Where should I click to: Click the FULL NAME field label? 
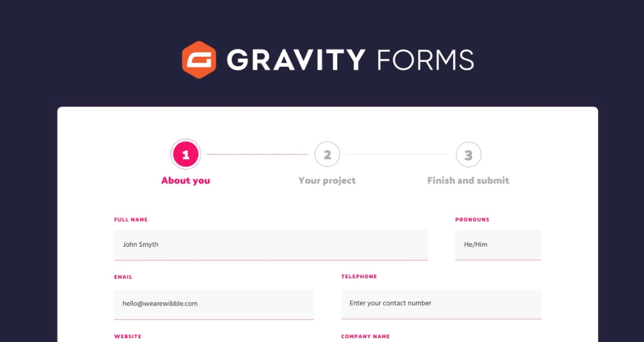pos(131,220)
